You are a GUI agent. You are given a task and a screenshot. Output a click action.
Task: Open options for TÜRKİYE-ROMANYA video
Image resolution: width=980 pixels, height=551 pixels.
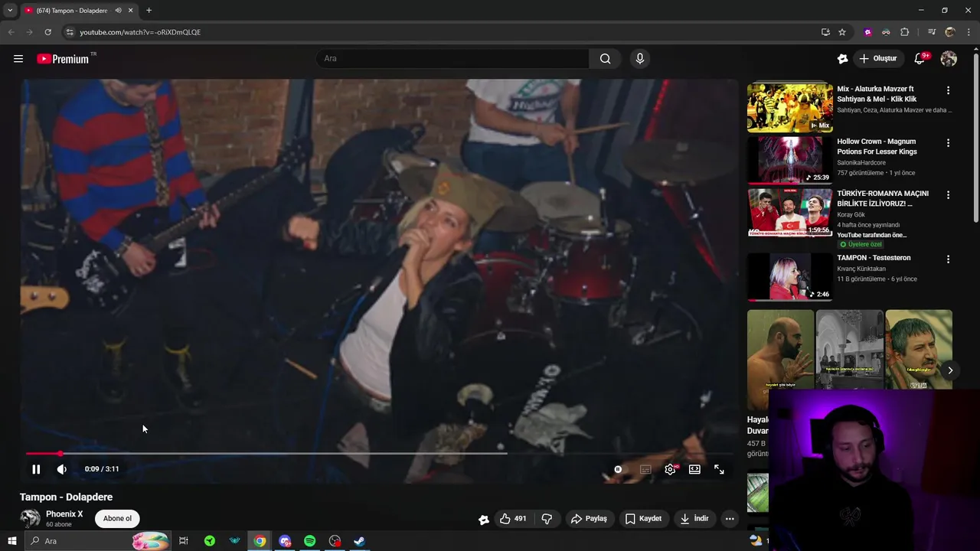[948, 195]
